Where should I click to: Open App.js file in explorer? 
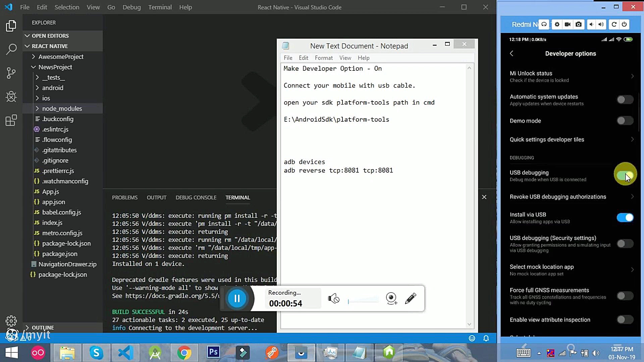tap(50, 192)
